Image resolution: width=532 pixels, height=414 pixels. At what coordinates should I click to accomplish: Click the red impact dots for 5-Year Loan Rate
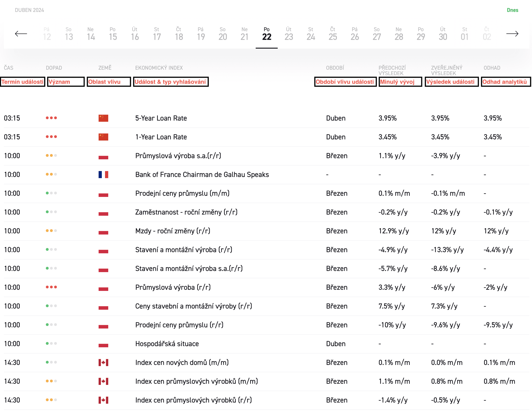coord(51,118)
